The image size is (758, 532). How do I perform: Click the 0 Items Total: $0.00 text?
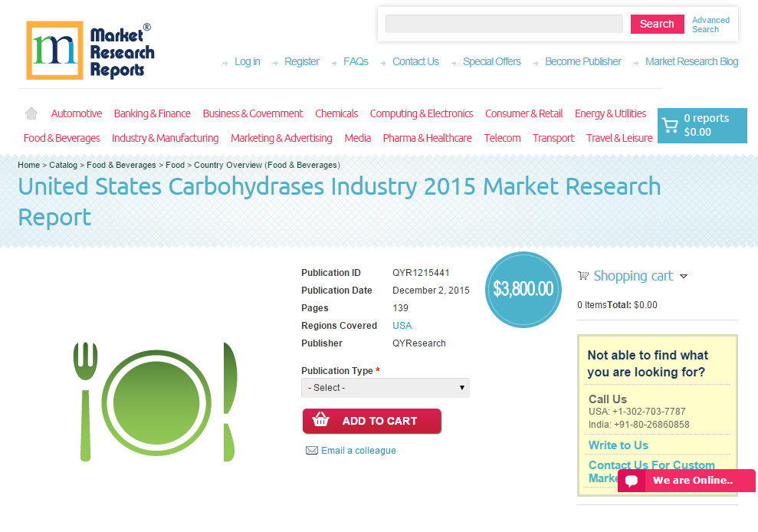(x=617, y=305)
